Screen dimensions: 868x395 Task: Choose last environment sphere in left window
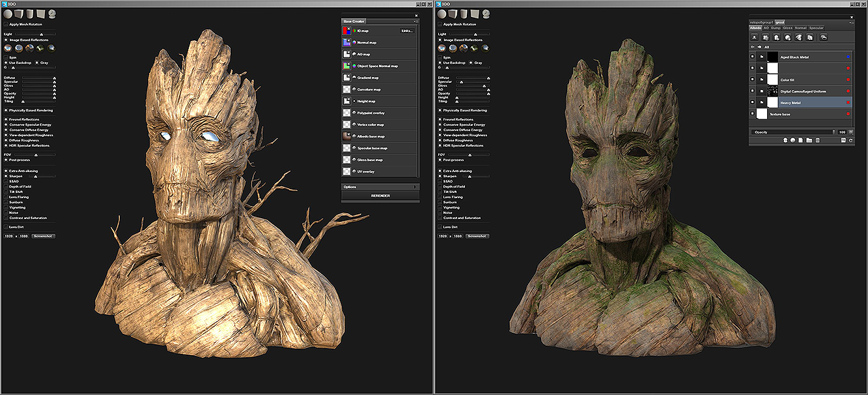tap(51, 48)
